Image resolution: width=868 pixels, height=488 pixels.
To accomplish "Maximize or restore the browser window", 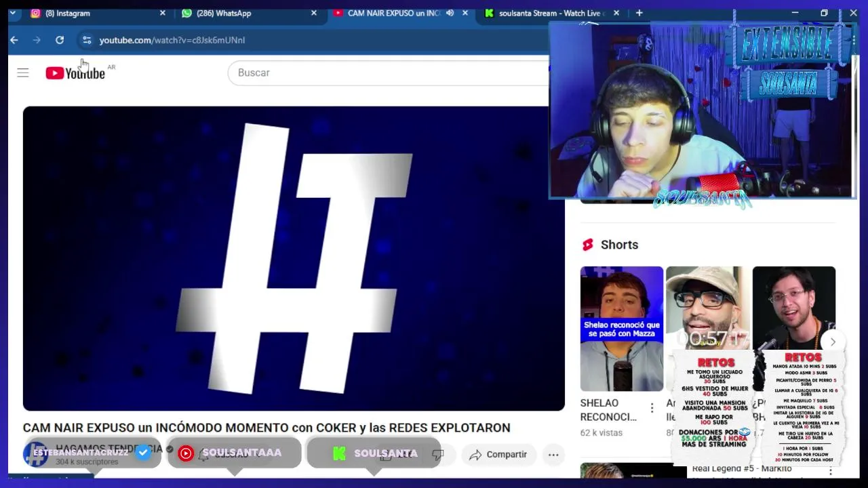I will pyautogui.click(x=824, y=13).
